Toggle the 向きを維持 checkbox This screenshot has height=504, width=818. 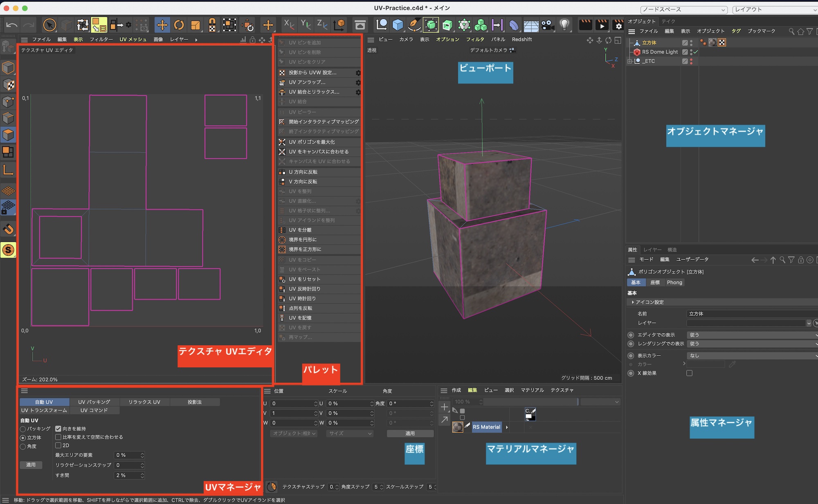click(x=58, y=429)
